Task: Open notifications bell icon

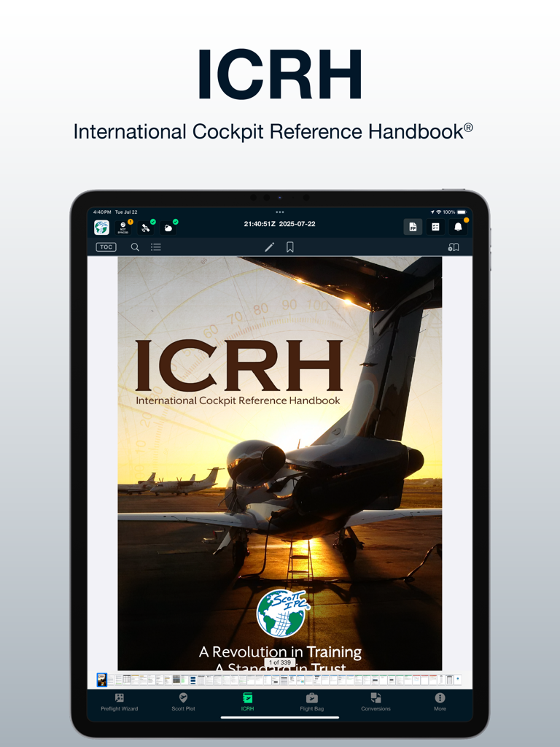Action: click(x=458, y=227)
